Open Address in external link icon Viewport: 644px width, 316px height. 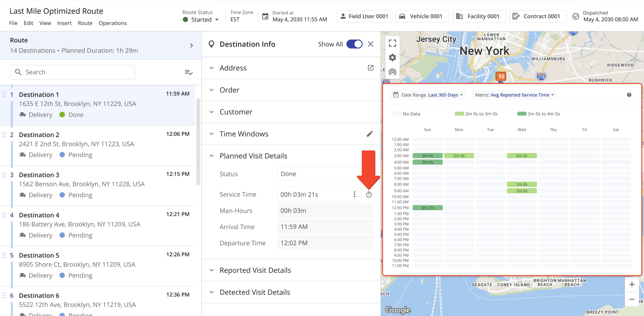[x=370, y=68]
